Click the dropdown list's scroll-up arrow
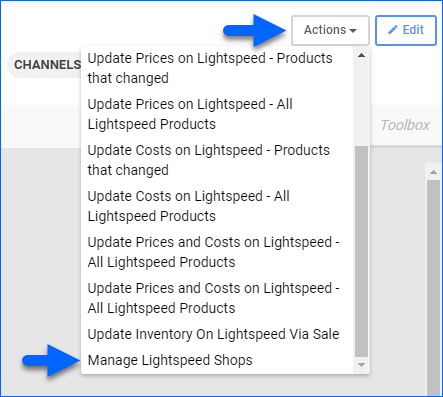Viewport: 443px width, 397px height. [361, 55]
